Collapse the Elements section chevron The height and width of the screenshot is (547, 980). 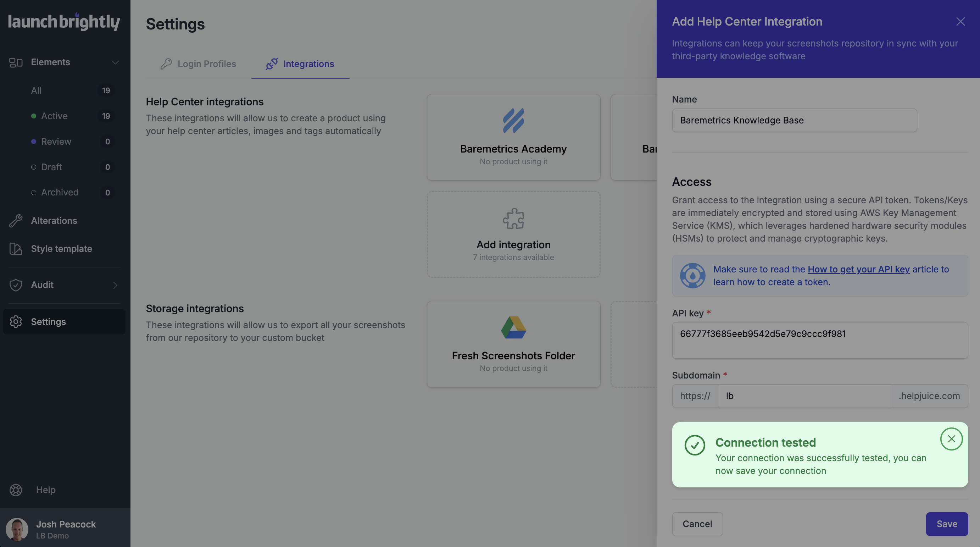(x=115, y=62)
